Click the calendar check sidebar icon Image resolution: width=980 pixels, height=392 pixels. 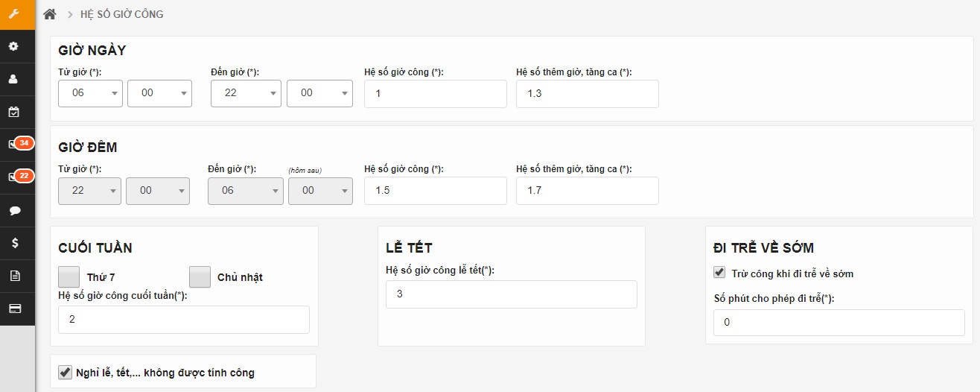(x=13, y=112)
